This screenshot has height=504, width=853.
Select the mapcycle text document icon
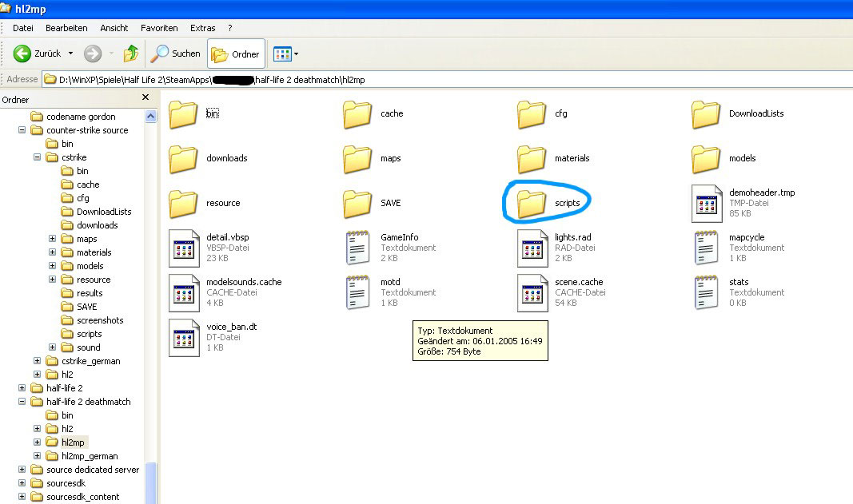pyautogui.click(x=706, y=248)
